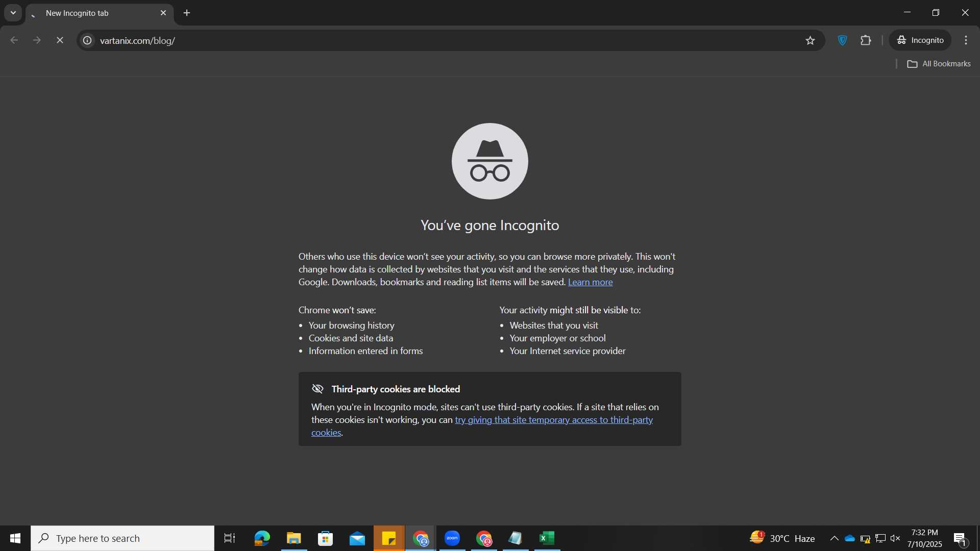Select 'Cookies and site data' list item
Screen dimensions: 980x551
(x=351, y=338)
